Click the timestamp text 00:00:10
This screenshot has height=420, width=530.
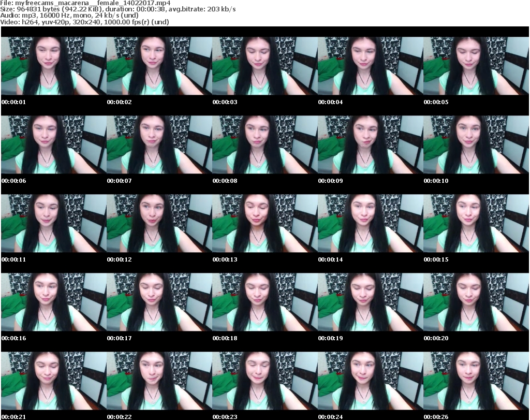coord(436,181)
